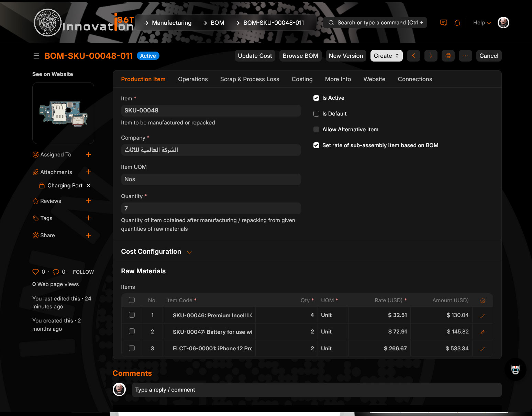This screenshot has width=532, height=416.
Task: Switch to the Costing tab
Action: click(x=302, y=79)
